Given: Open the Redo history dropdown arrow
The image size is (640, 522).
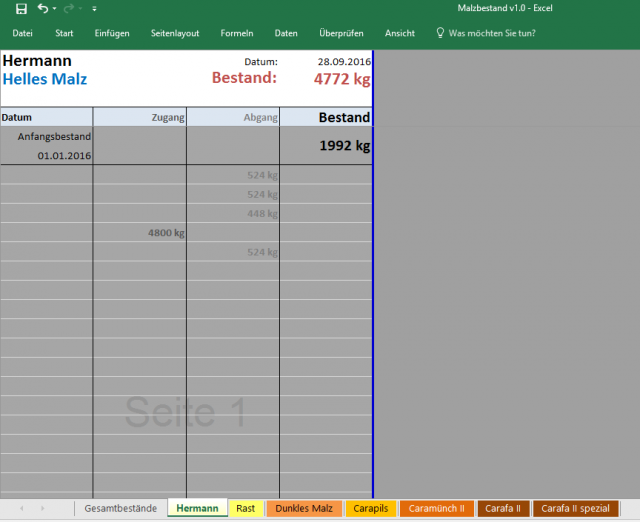Looking at the screenshot, I should coord(80,9).
